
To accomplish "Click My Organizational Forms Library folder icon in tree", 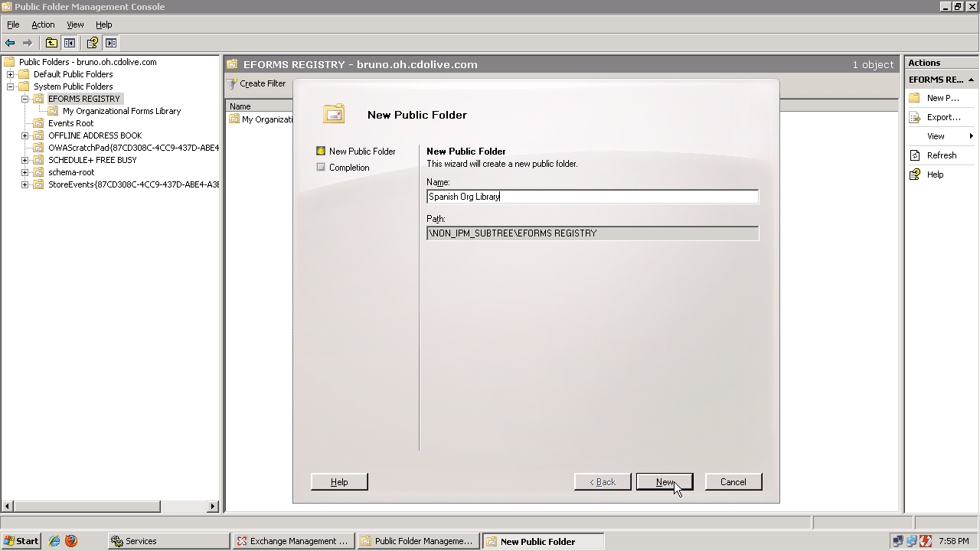I will (53, 111).
